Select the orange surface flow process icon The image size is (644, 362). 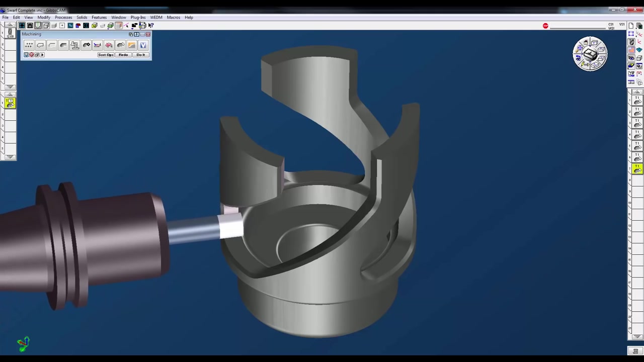[x=132, y=45]
